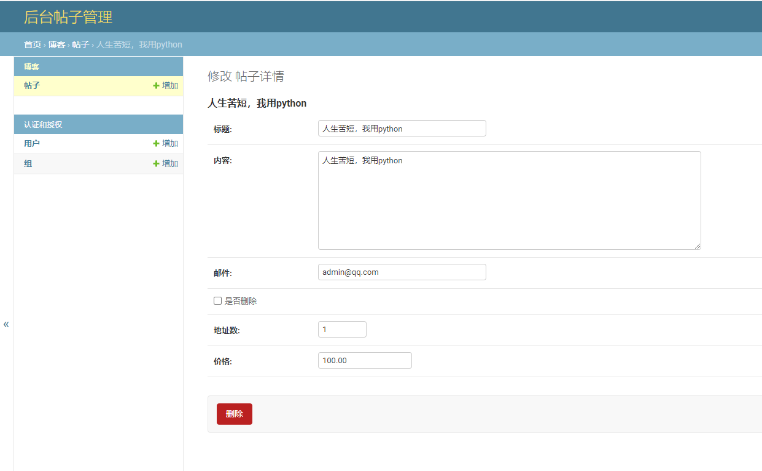Click the 人生苦短，我用python bold heading
This screenshot has width=762, height=471.
tap(257, 103)
